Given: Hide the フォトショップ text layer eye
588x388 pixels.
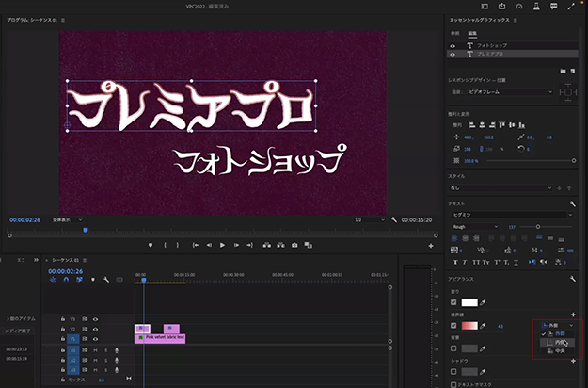Looking at the screenshot, I should (453, 46).
